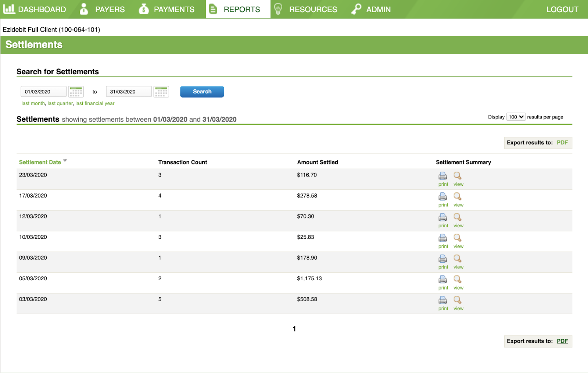The height and width of the screenshot is (373, 588).
Task: Click the Logout link
Action: pyautogui.click(x=562, y=10)
